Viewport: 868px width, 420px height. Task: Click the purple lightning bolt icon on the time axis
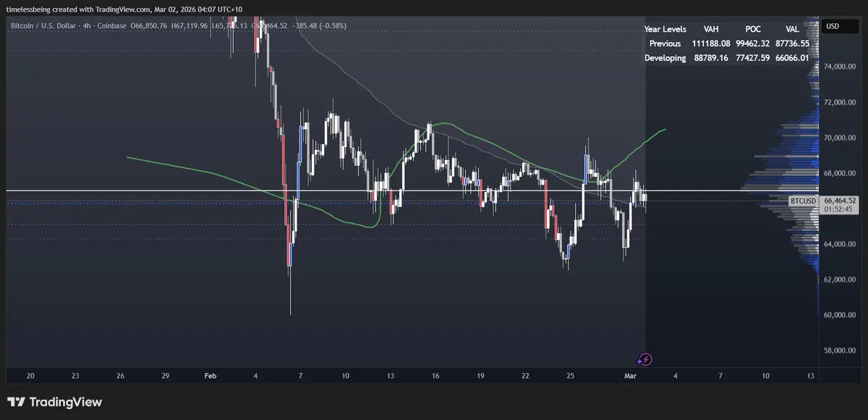(x=644, y=359)
